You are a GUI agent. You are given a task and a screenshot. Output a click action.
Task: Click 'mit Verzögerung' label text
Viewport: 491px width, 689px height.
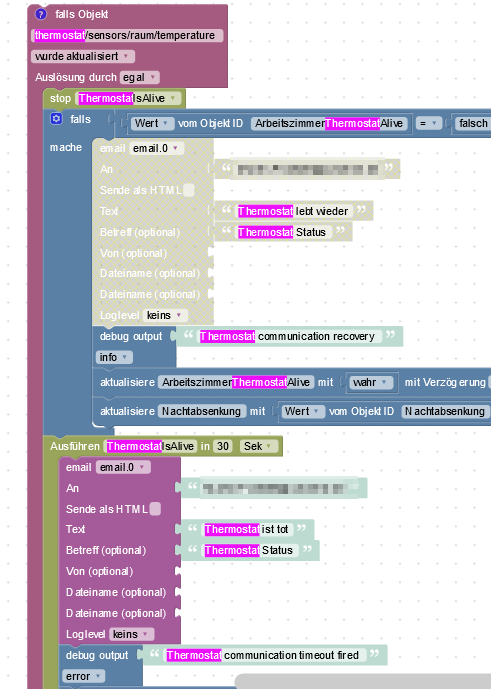click(445, 382)
